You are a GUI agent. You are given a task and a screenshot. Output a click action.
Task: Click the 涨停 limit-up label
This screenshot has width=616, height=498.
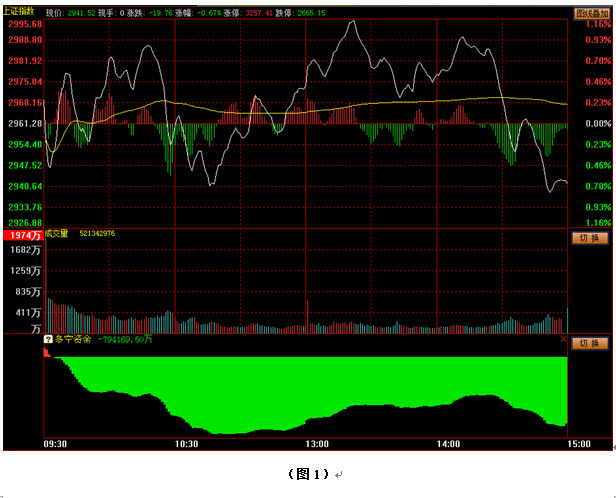[232, 13]
